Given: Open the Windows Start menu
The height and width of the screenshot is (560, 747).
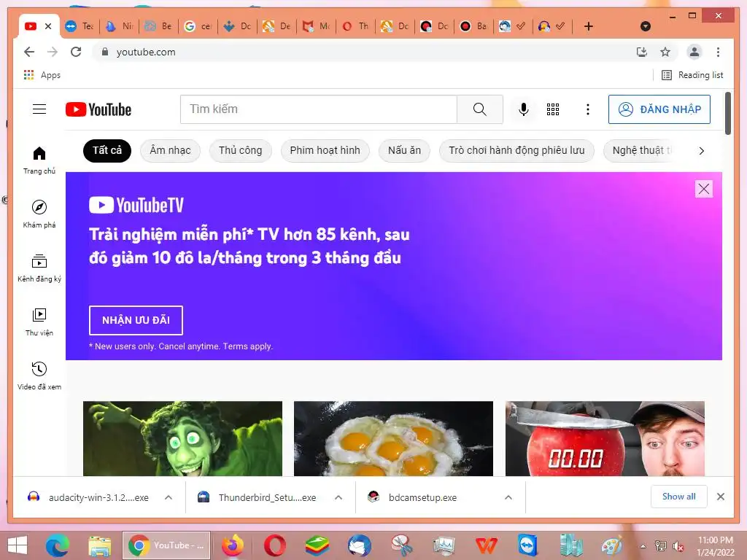Looking at the screenshot, I should click(18, 545).
